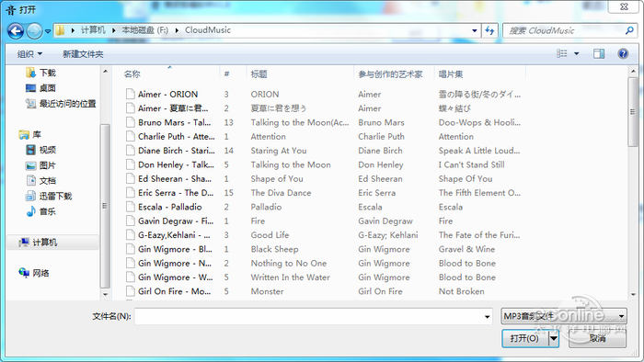Open the 组织 menu

click(29, 53)
